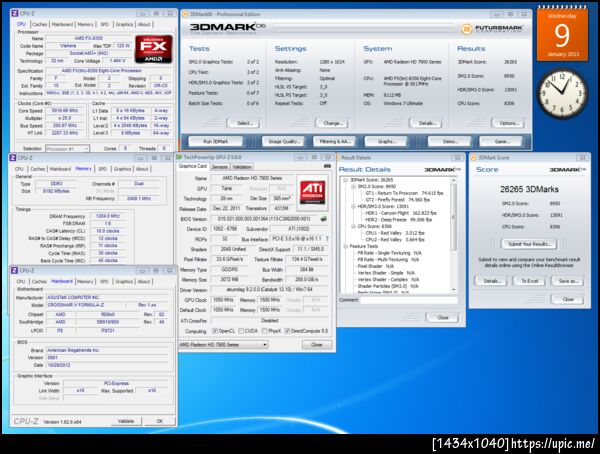Click the Result Details scrollbar down arrow
The height and width of the screenshot is (454, 600).
(454, 290)
